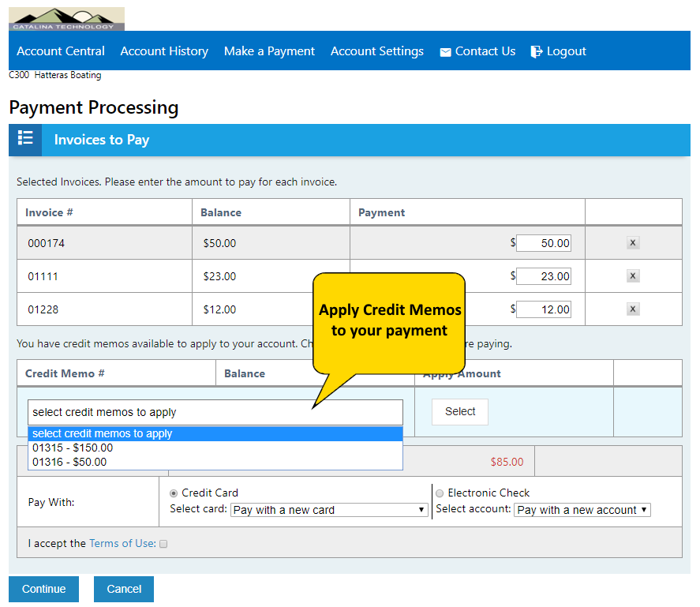
Task: Open the Select card dropdown
Action: [x=329, y=510]
